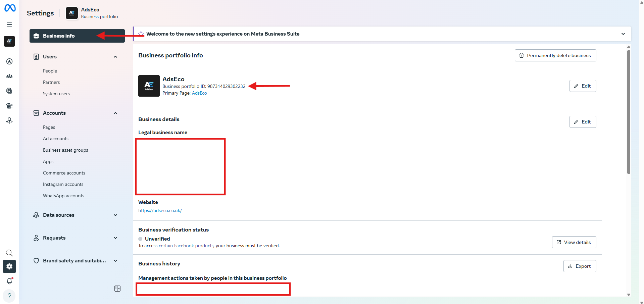Image resolution: width=644 pixels, height=304 pixels.
Task: Open the adseco.co.uk website link
Action: click(x=160, y=210)
